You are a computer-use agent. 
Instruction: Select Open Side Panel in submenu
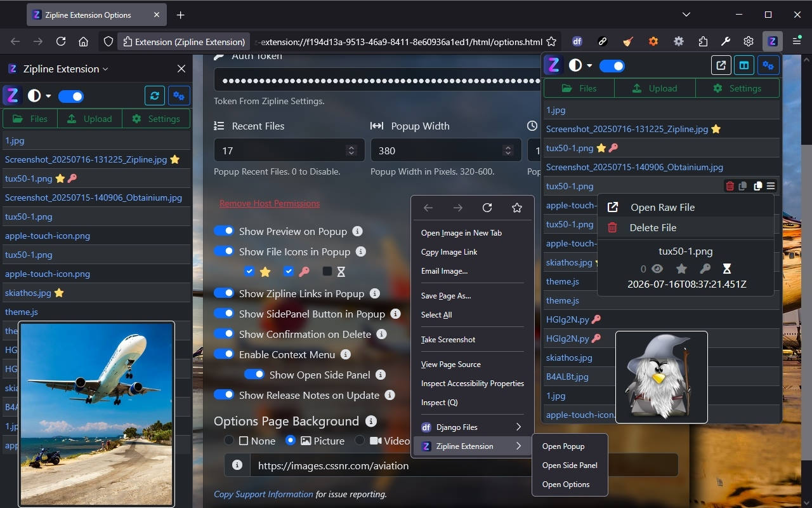(x=570, y=465)
